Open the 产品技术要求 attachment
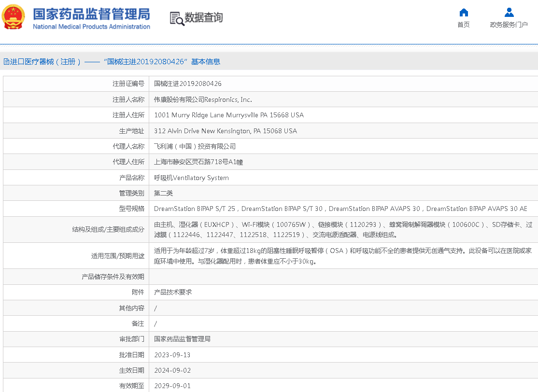Screen dimensions: 538x392 pyautogui.click(x=173, y=292)
